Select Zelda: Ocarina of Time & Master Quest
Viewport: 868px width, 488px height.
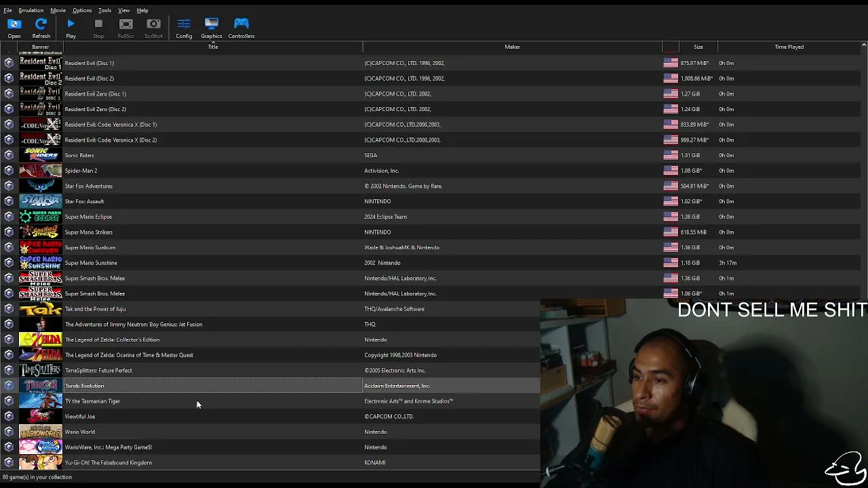129,355
